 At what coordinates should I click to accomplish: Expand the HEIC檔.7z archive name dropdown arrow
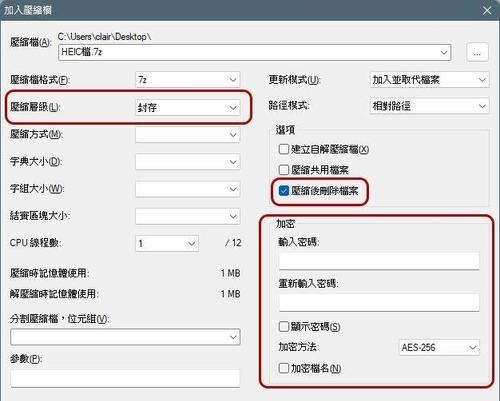(x=444, y=53)
